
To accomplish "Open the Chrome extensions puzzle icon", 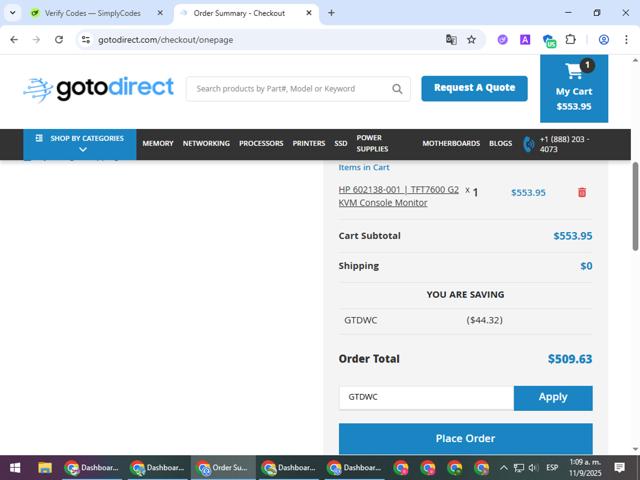I will click(571, 40).
